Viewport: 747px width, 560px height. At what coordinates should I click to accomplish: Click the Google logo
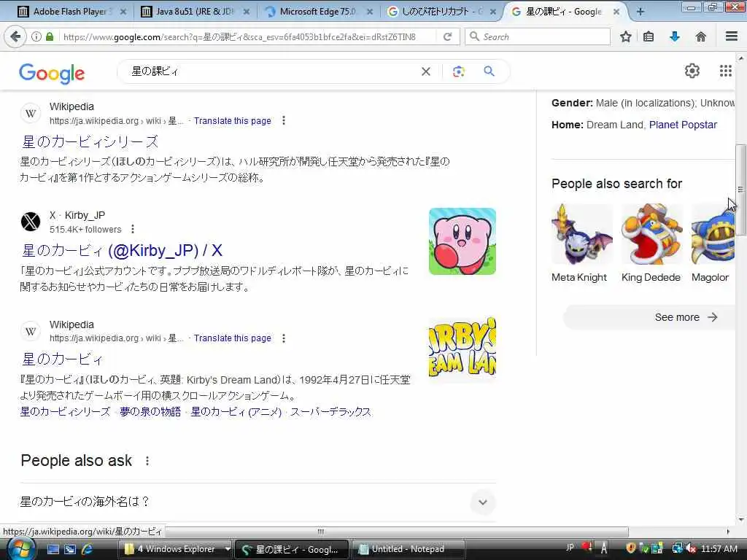tap(52, 73)
